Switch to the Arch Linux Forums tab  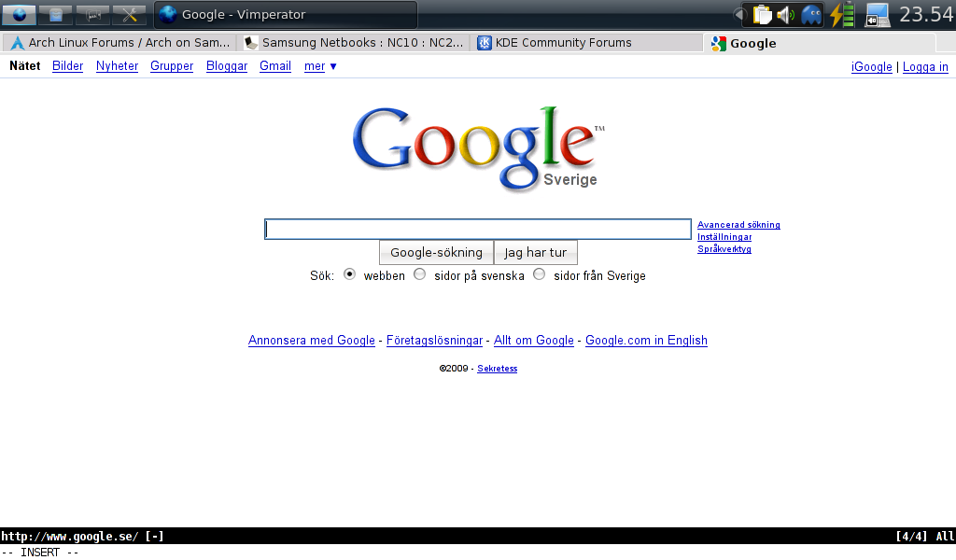click(x=120, y=43)
